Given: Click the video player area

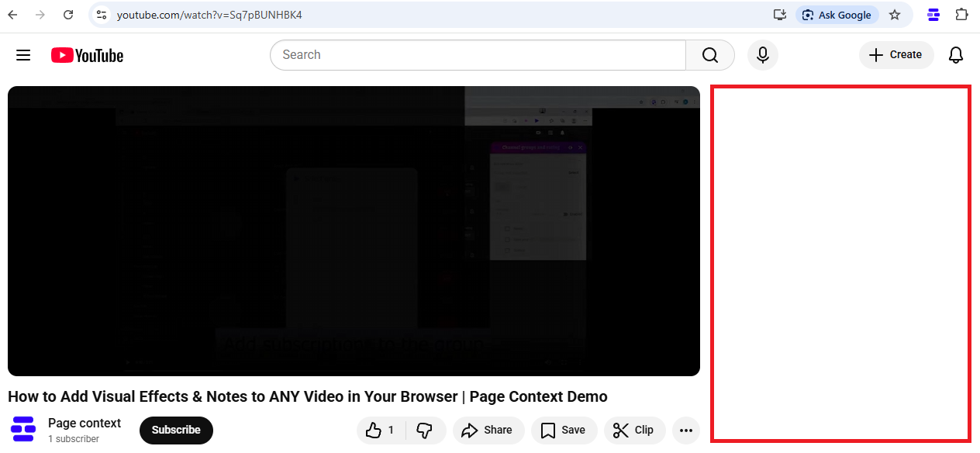Looking at the screenshot, I should 354,231.
